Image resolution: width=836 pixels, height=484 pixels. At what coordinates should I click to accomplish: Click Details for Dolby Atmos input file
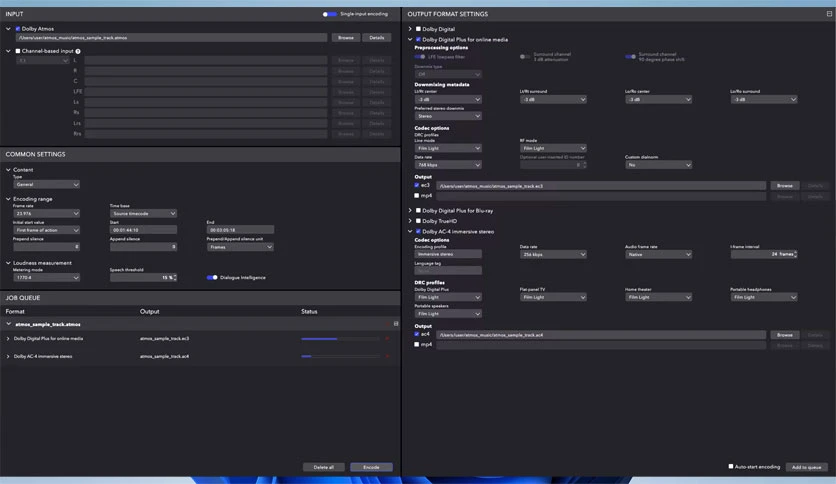[x=376, y=37]
